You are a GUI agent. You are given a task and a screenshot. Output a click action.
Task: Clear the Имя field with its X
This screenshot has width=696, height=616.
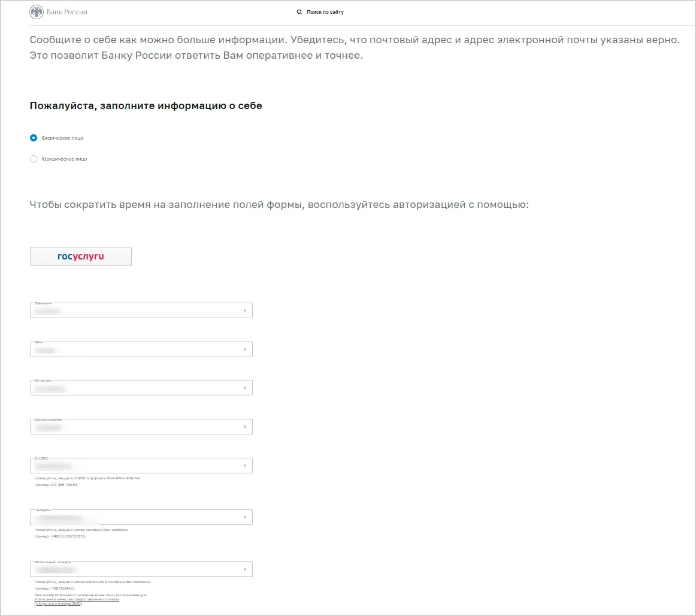244,349
